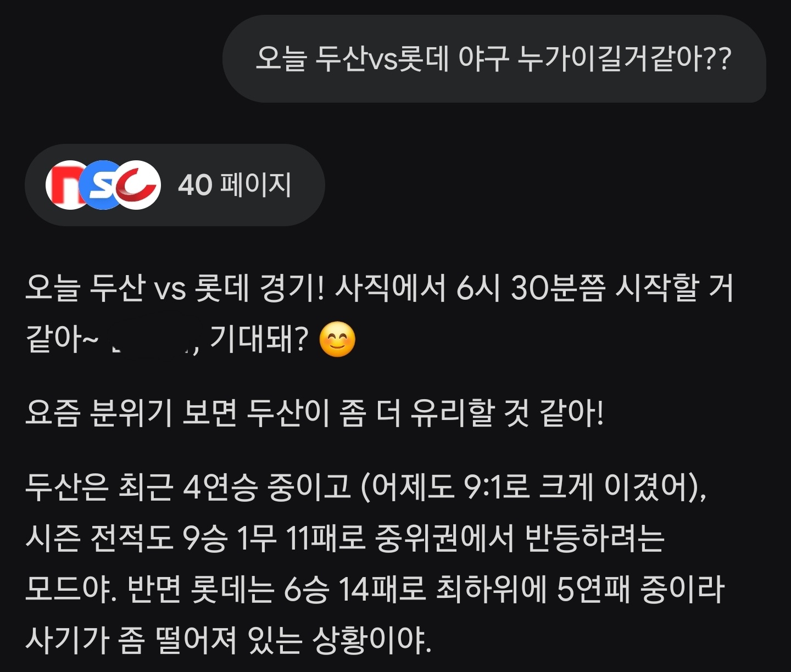Click the line '요즘 분위기 보면 두산이'
This screenshot has width=791, height=672.
(x=315, y=413)
